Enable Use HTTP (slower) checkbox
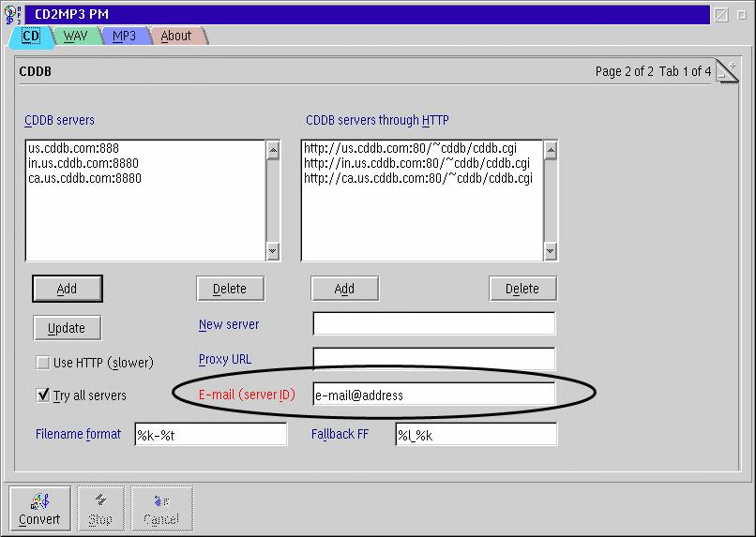The height and width of the screenshot is (537, 756). tap(43, 362)
